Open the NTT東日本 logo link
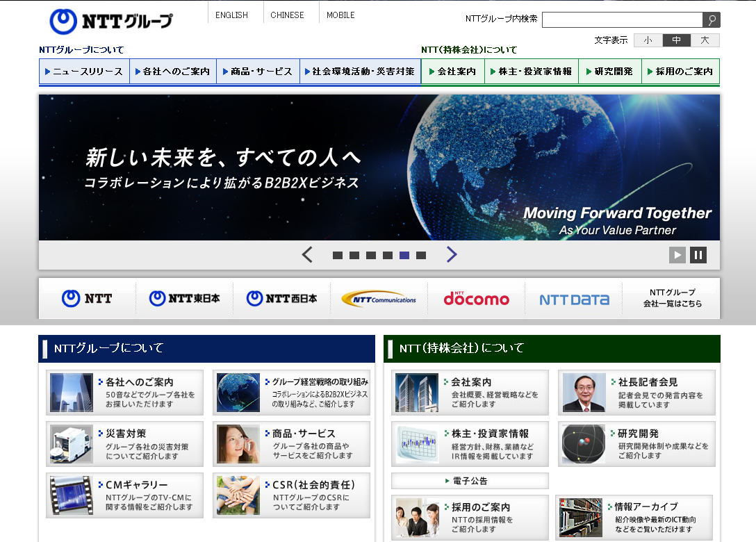This screenshot has width=756, height=542. [184, 299]
